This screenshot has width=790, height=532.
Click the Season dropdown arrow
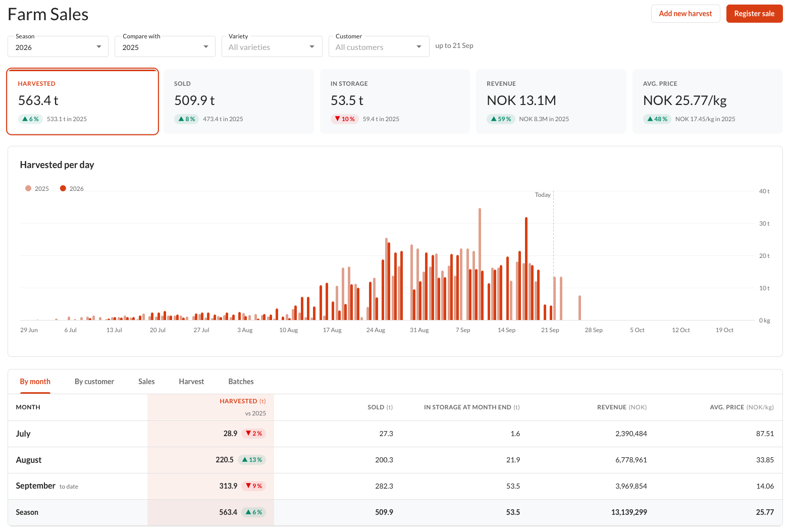(x=99, y=47)
